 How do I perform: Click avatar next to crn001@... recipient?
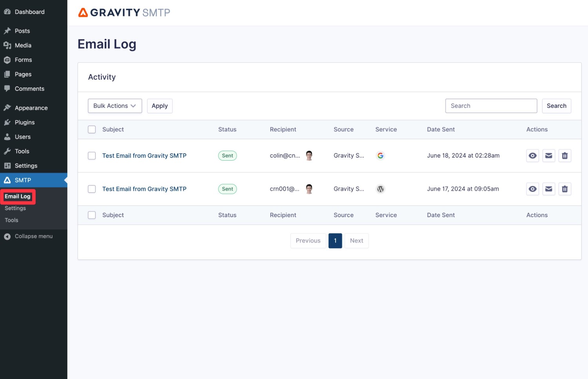coord(309,189)
